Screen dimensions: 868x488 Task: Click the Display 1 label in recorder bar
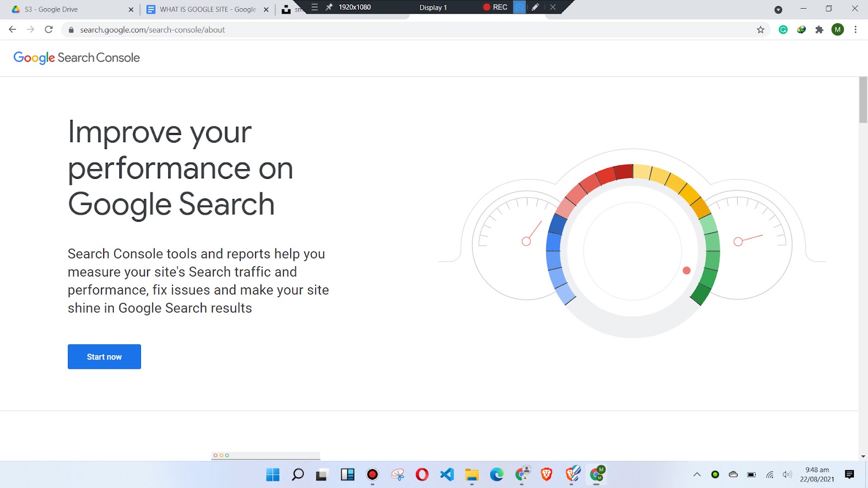(433, 8)
